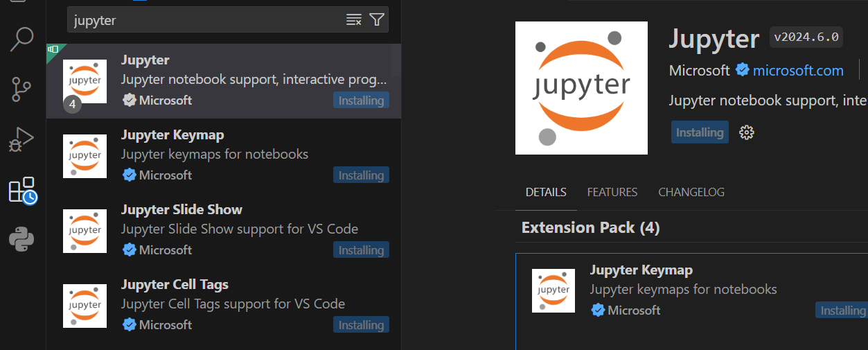Switch to the DETAILS tab

[x=546, y=192]
